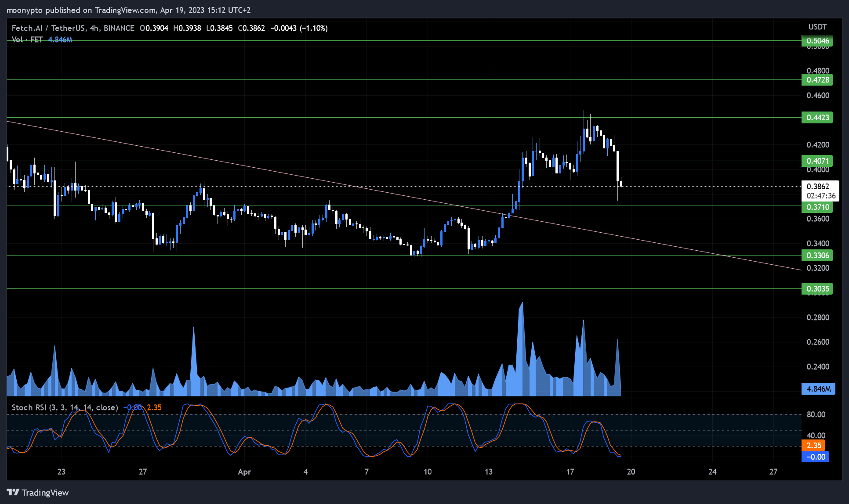
Task: Click the 02:47:36 candle countdown timer
Action: point(821,196)
